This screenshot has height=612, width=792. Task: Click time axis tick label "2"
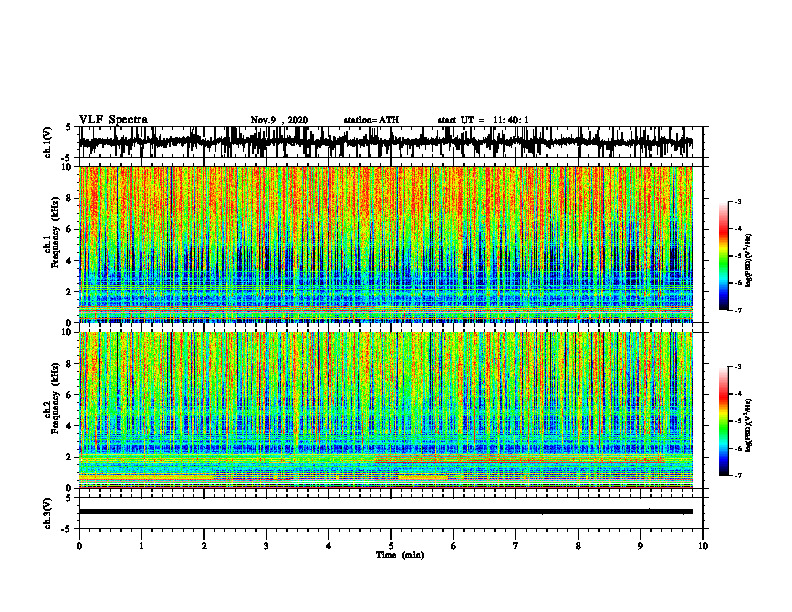pyautogui.click(x=204, y=546)
